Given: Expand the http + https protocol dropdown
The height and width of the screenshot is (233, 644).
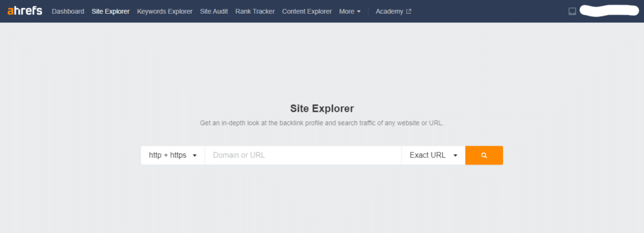Looking at the screenshot, I should (x=173, y=156).
